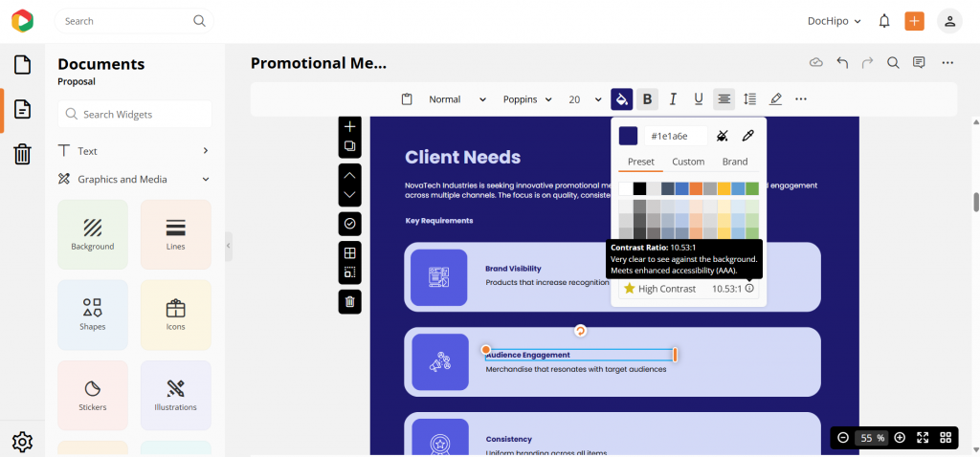
Task: Open the blank page icon in left sidebar
Action: tap(23, 65)
